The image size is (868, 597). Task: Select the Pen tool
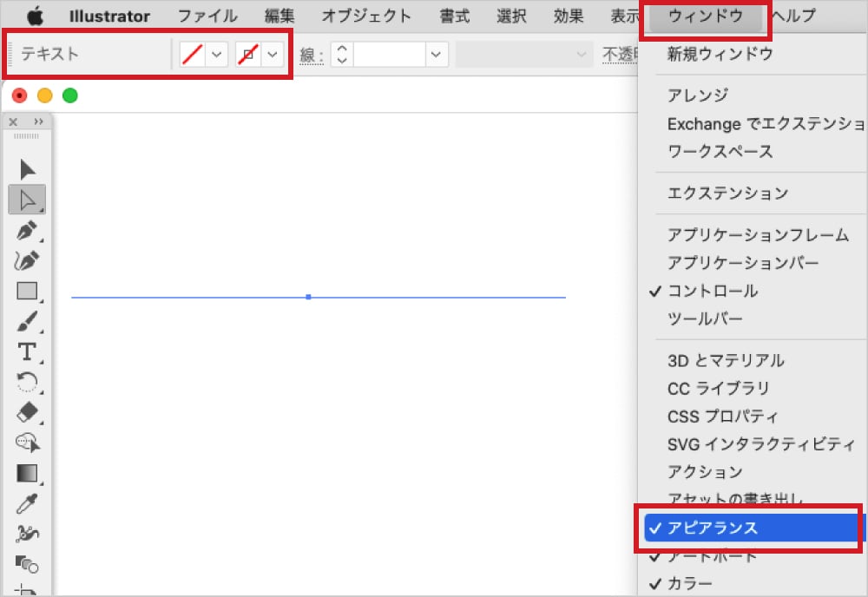pos(27,231)
